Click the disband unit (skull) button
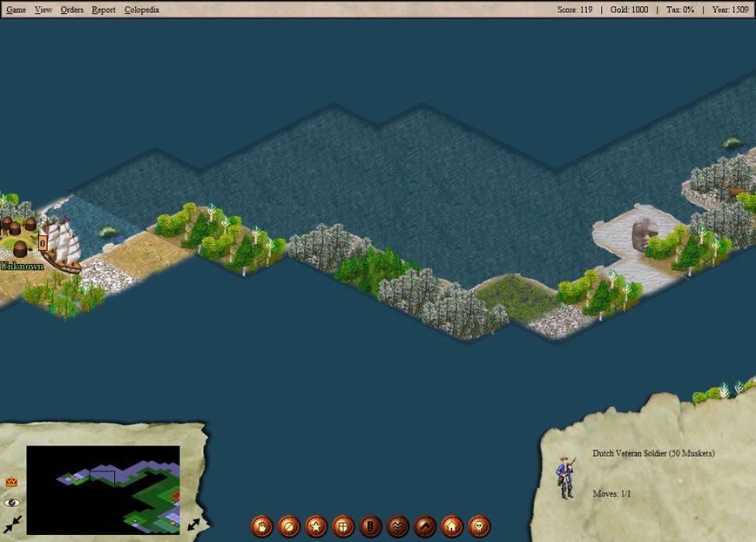Screen dimensions: 756x542 coord(479,526)
